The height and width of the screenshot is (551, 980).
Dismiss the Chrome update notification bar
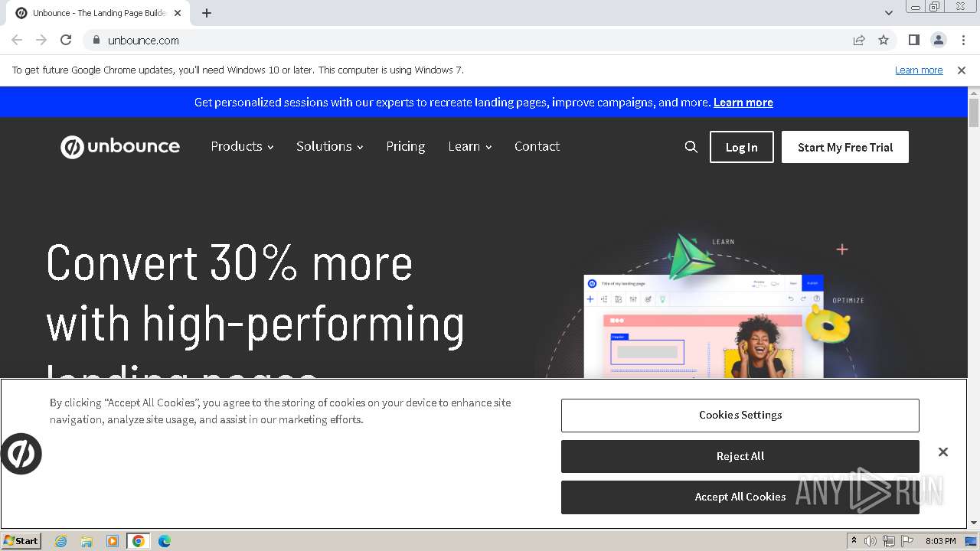[x=962, y=70]
